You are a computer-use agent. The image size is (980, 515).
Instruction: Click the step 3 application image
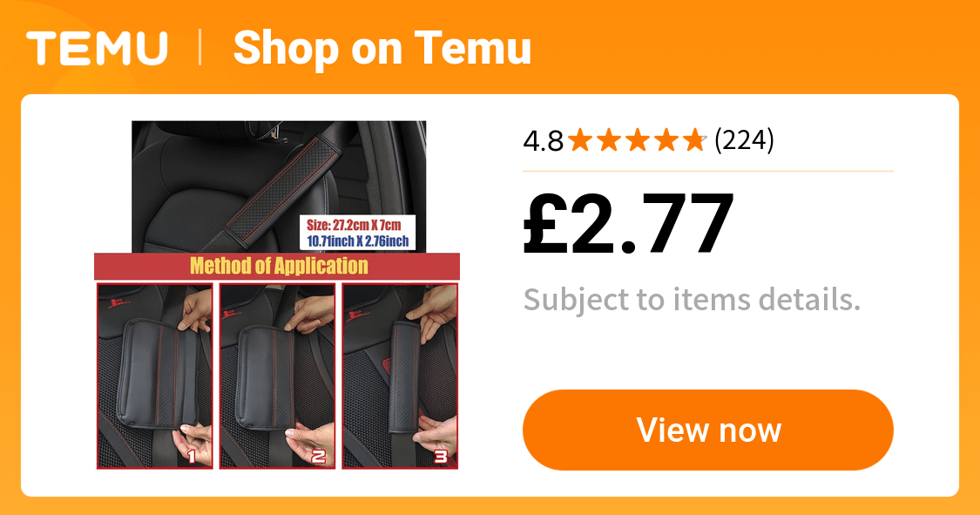[x=400, y=376]
